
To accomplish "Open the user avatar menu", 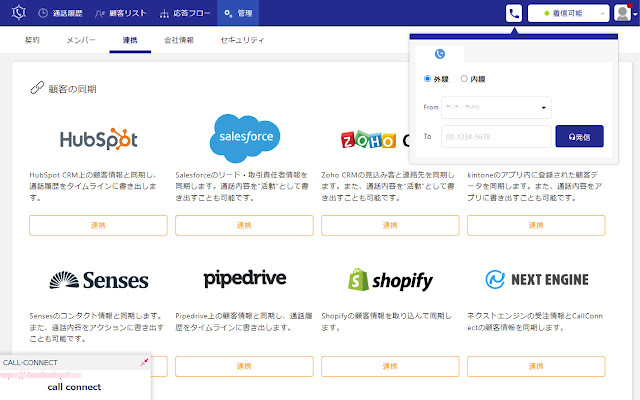I will tap(623, 13).
